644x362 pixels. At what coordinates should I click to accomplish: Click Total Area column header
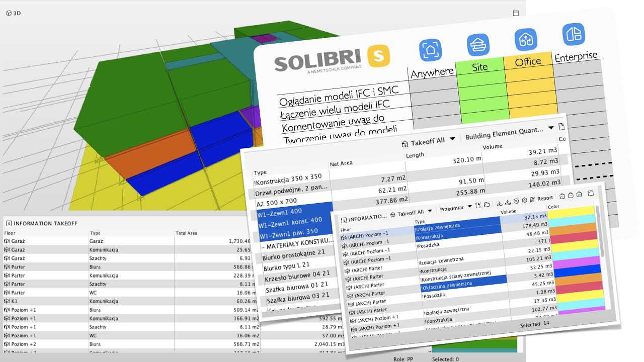point(187,233)
